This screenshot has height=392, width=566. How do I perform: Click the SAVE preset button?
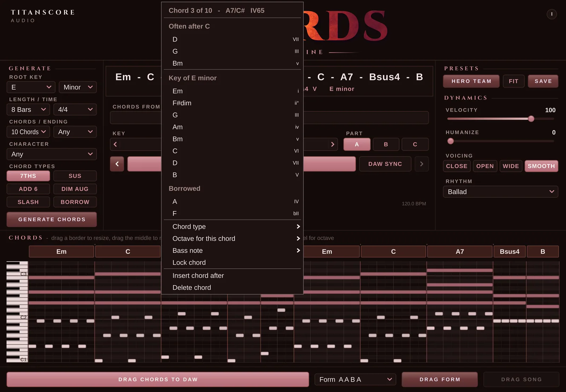[543, 81]
